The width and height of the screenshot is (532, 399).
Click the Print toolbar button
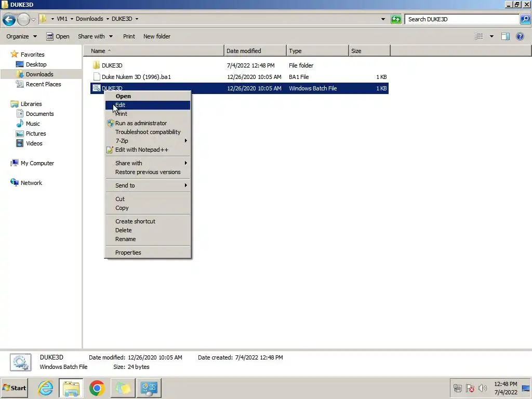click(129, 36)
